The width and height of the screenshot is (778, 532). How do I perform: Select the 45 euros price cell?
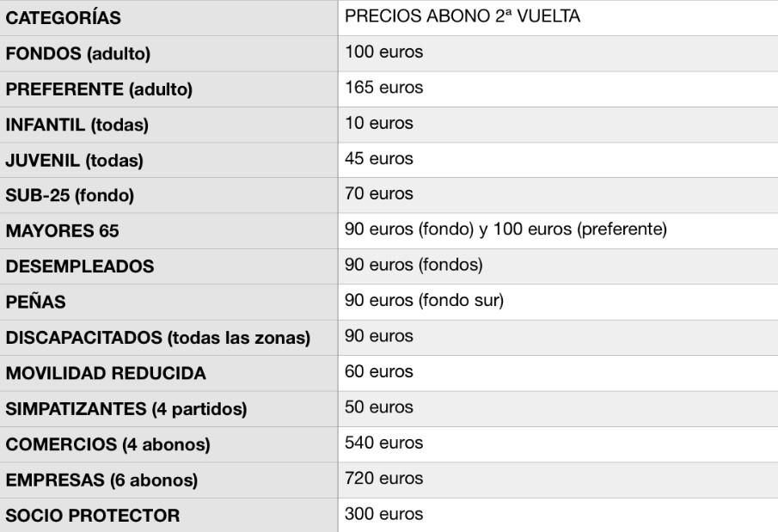[x=379, y=159]
